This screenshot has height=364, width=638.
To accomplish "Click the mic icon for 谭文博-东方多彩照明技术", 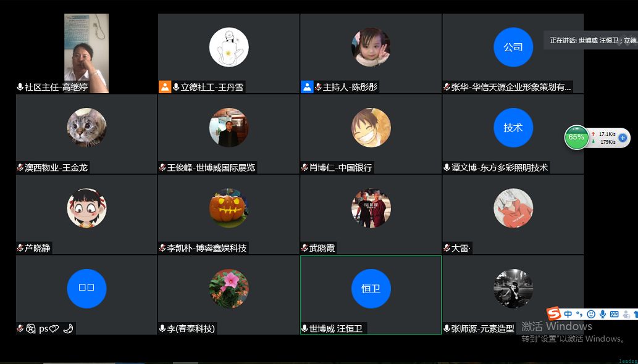I will tap(447, 168).
